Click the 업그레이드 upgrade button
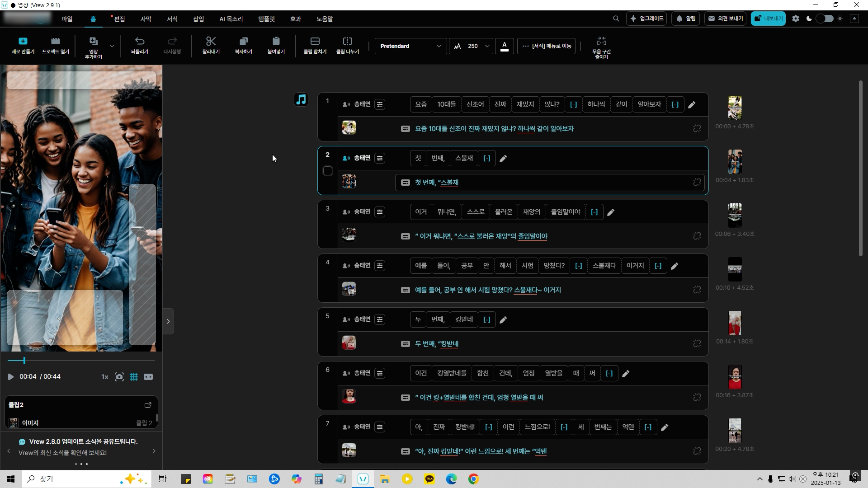The width and height of the screenshot is (868, 488). pyautogui.click(x=646, y=19)
